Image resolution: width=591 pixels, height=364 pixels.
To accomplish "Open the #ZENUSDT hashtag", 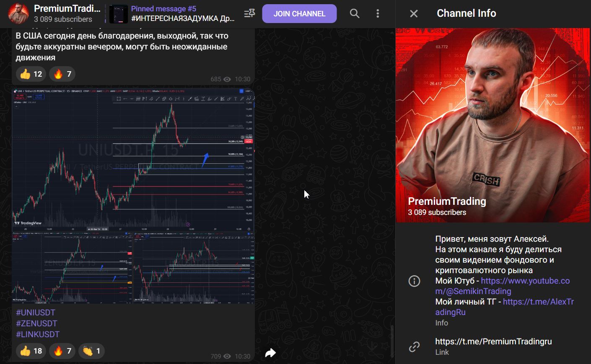I will pyautogui.click(x=36, y=323).
